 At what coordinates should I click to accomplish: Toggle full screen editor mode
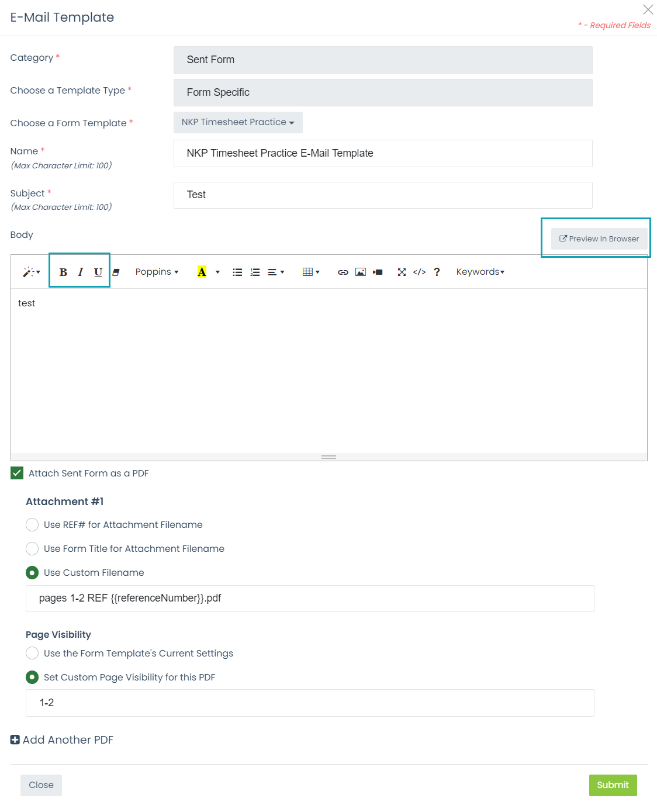coord(402,272)
